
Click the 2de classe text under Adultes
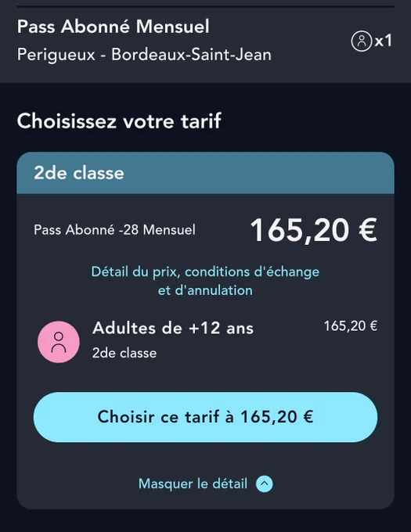pyautogui.click(x=124, y=353)
